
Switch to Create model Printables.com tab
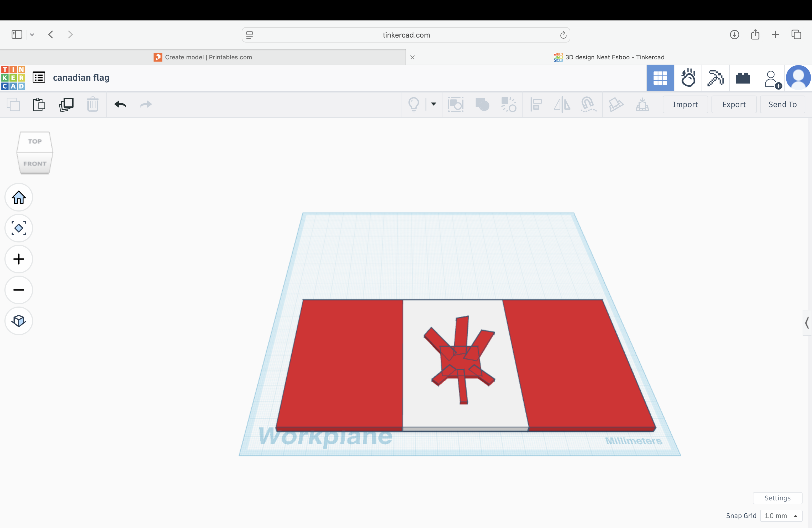203,57
